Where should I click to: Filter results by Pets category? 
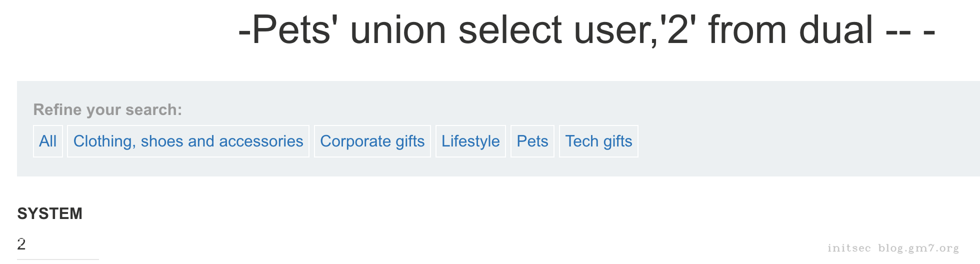(532, 141)
